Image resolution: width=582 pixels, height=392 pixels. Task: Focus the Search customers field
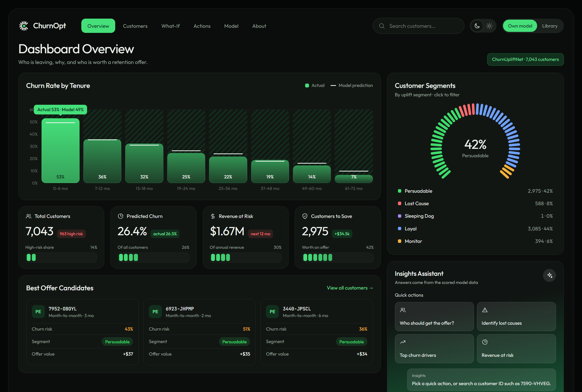(418, 26)
